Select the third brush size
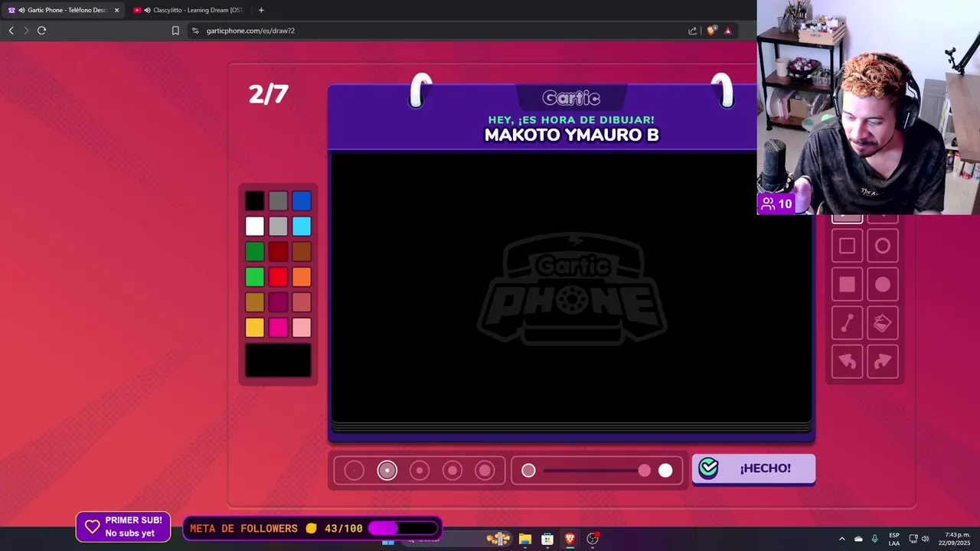This screenshot has width=980, height=551. pyautogui.click(x=420, y=471)
